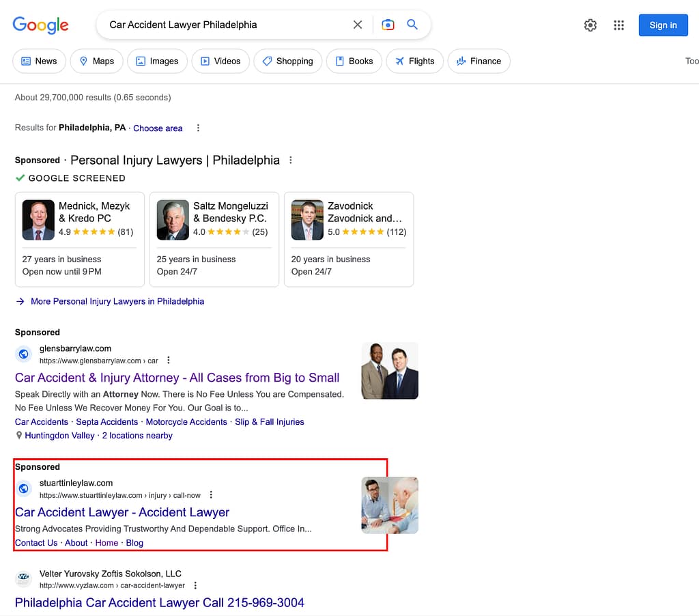Click Car Accidents sitelink
Viewport: 699px width, 616px height.
pos(42,422)
